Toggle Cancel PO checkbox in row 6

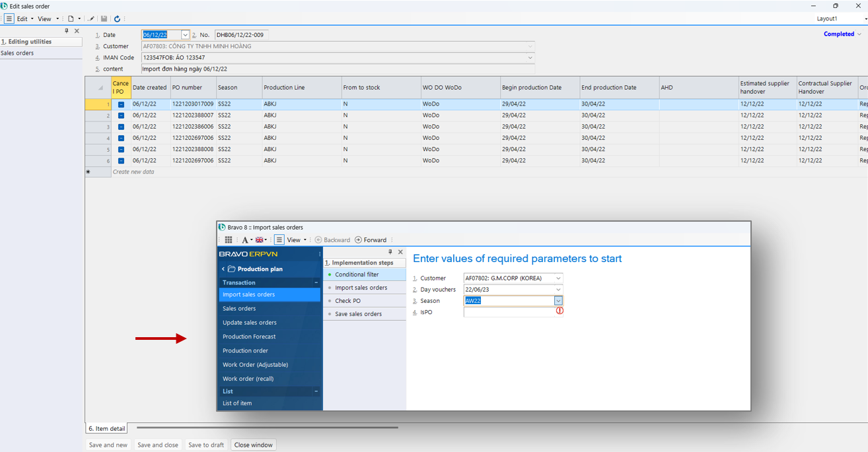click(121, 161)
